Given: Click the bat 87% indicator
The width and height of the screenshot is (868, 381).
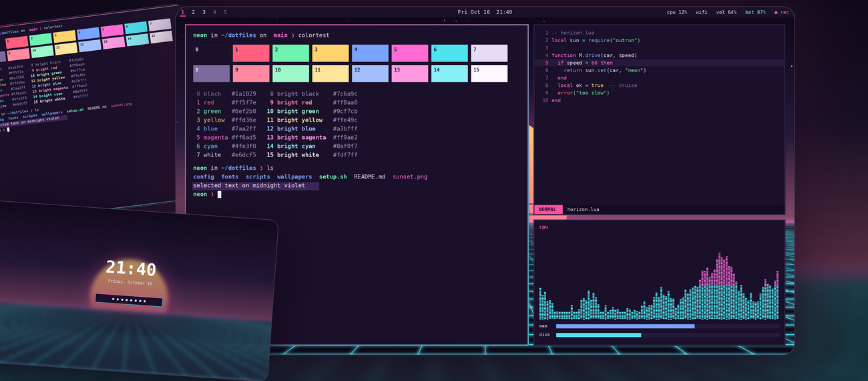Looking at the screenshot, I should coord(755,12).
